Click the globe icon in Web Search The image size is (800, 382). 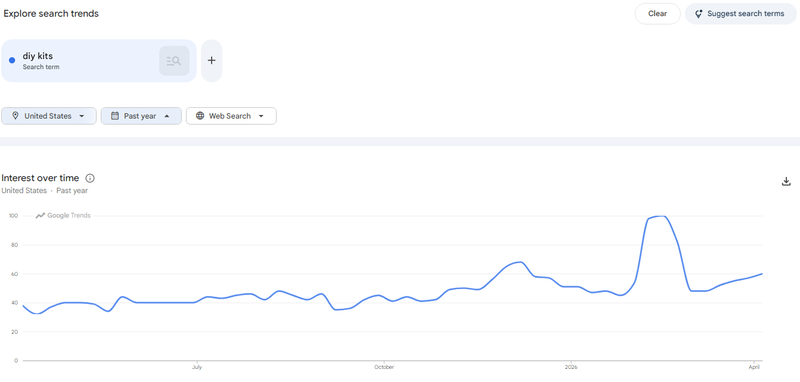200,116
